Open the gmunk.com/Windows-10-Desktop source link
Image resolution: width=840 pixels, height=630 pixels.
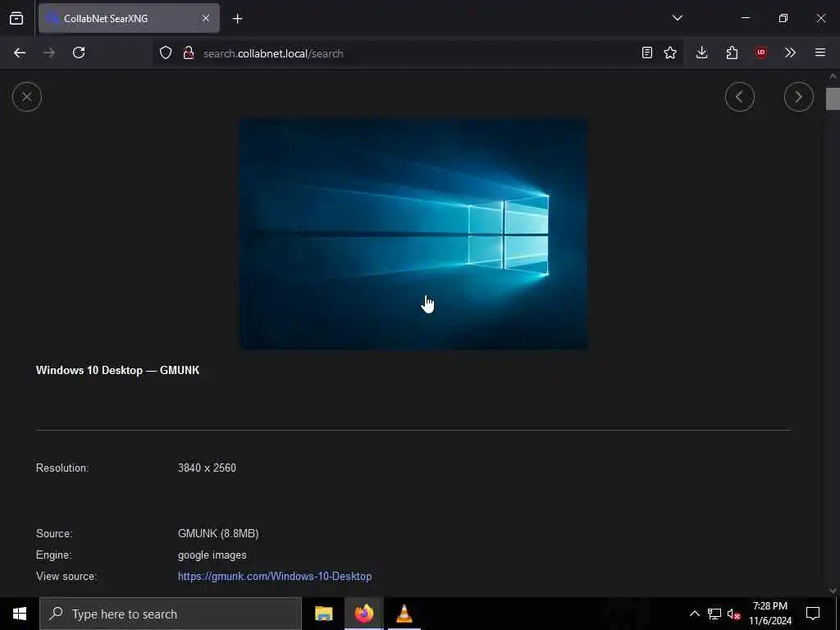click(x=275, y=577)
